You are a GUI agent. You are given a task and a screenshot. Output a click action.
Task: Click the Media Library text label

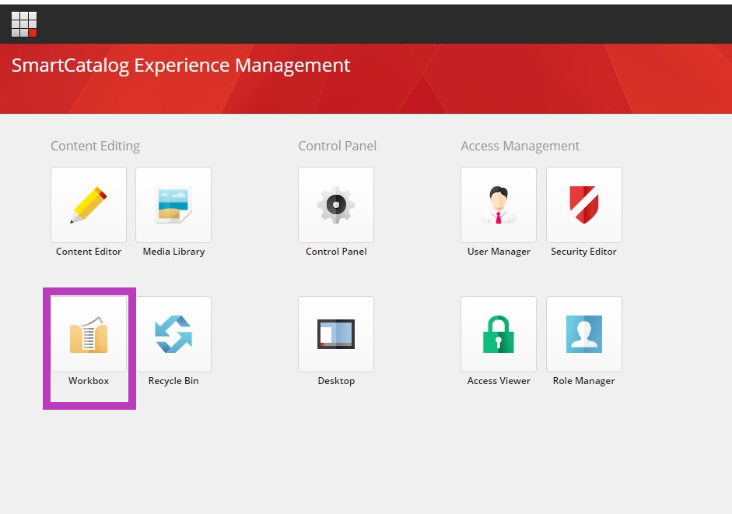point(174,252)
